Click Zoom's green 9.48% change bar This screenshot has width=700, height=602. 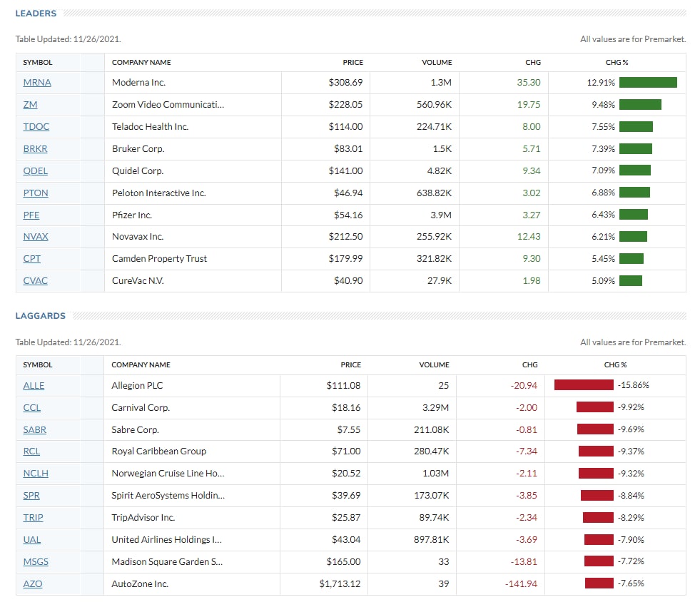[x=640, y=104]
